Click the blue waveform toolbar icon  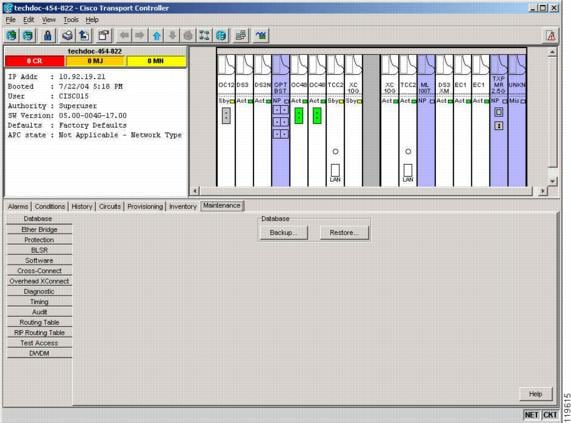point(261,35)
